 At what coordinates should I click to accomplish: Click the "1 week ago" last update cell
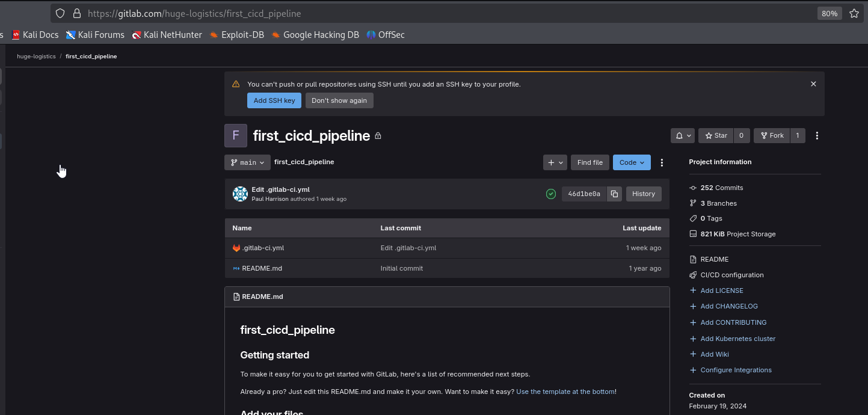(x=644, y=248)
